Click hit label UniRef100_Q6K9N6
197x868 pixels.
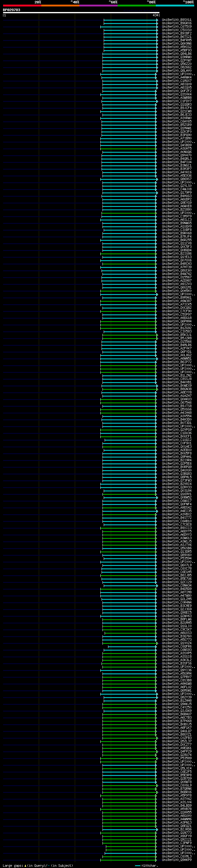pos(176,43)
